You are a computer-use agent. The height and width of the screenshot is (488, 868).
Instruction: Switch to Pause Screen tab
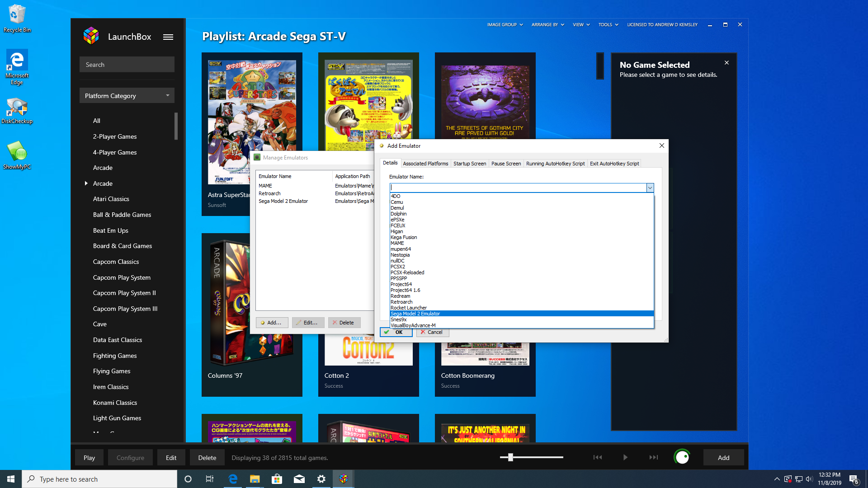(x=506, y=164)
